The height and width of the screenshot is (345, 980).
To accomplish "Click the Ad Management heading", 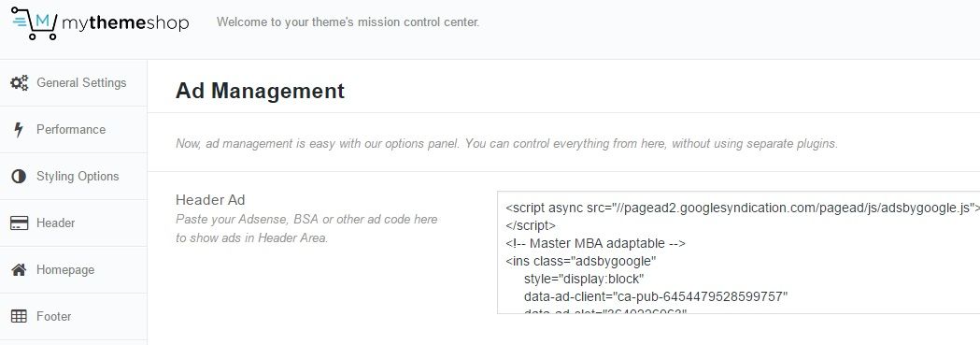I will coord(260,91).
